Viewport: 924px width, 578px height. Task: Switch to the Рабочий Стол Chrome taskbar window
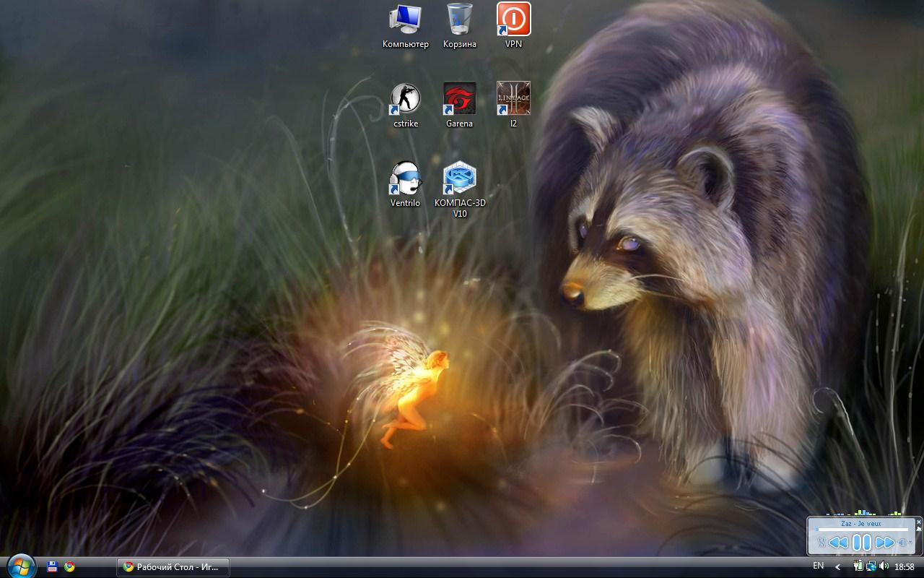coord(173,567)
